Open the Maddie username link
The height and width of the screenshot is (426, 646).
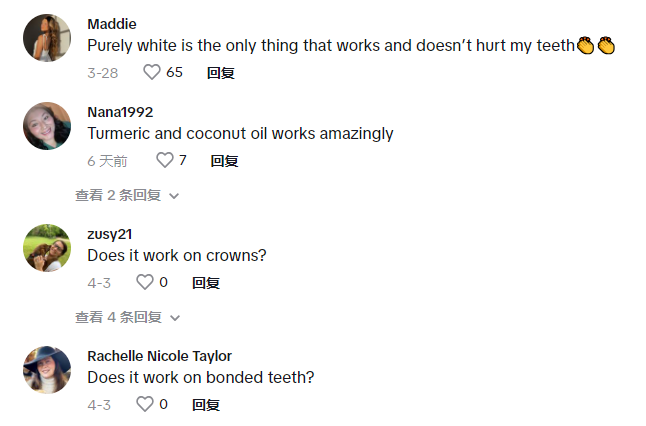(112, 24)
